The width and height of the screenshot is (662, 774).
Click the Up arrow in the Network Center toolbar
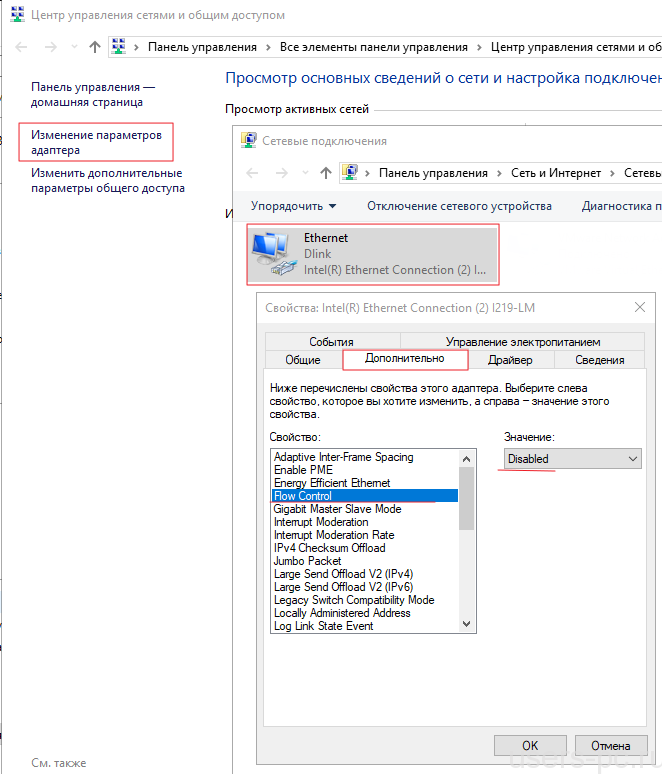[95, 47]
